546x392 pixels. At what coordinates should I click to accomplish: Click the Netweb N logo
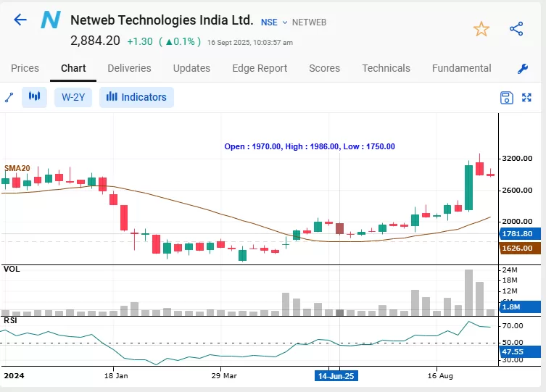pyautogui.click(x=51, y=20)
